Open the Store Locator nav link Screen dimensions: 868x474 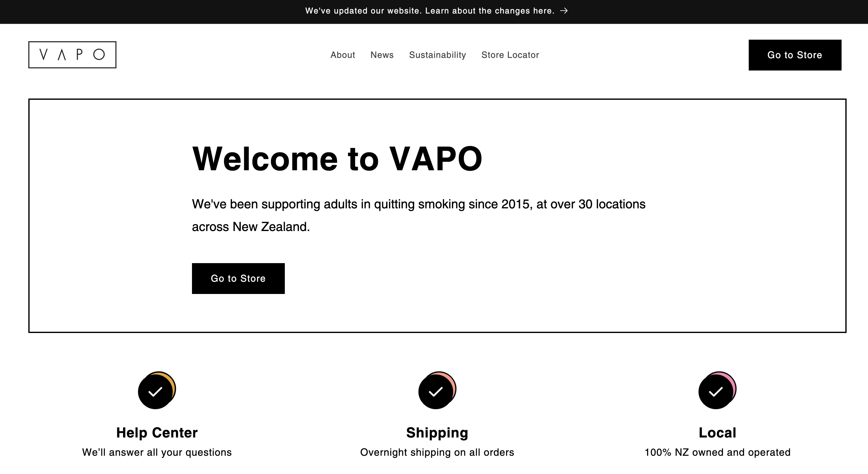tap(510, 55)
